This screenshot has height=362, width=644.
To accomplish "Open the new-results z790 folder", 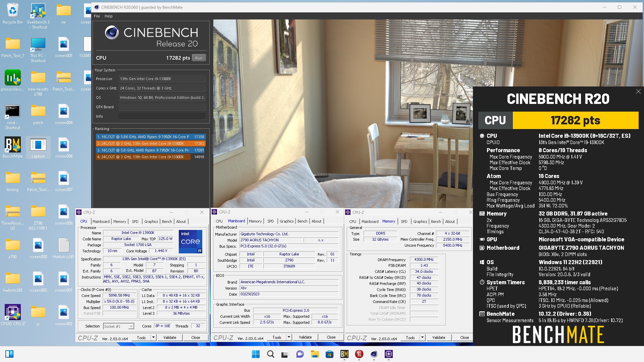I will 38,83.
